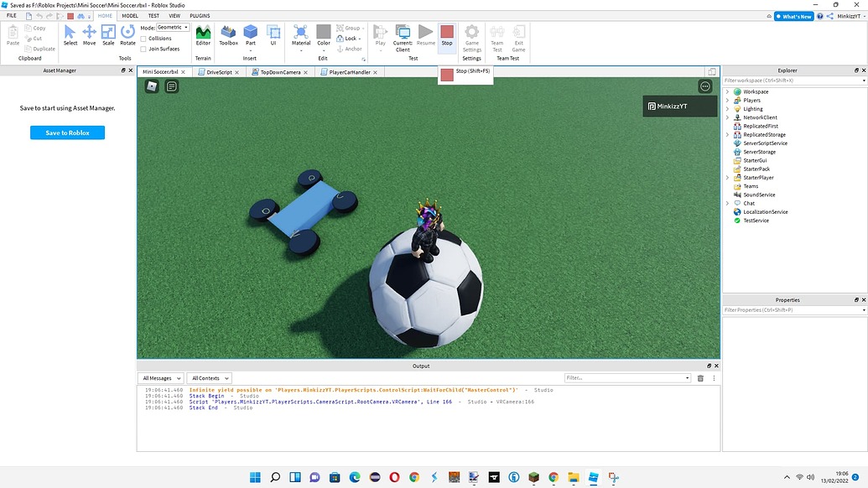Image resolution: width=868 pixels, height=488 pixels.
Task: Expand the Workspace item in Explorer
Action: [x=727, y=91]
